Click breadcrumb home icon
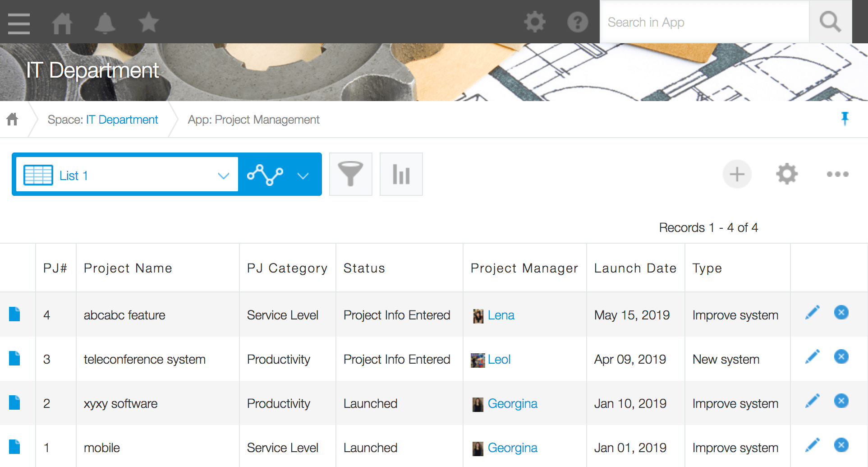 click(x=13, y=119)
